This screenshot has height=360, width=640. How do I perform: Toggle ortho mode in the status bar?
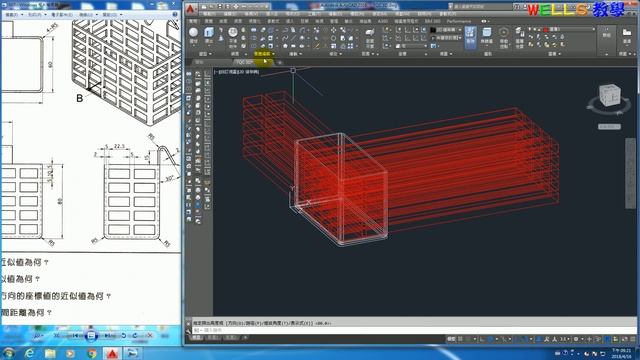(x=482, y=339)
